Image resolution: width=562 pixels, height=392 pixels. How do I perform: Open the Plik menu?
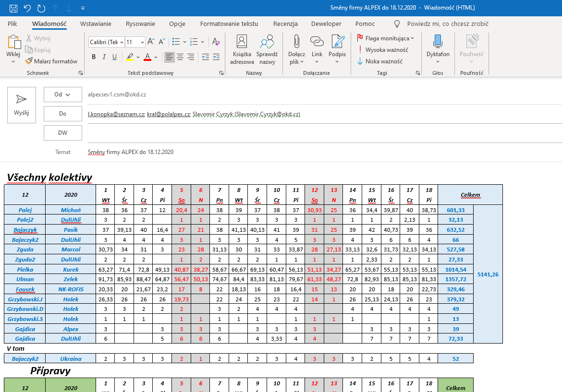pyautogui.click(x=12, y=24)
